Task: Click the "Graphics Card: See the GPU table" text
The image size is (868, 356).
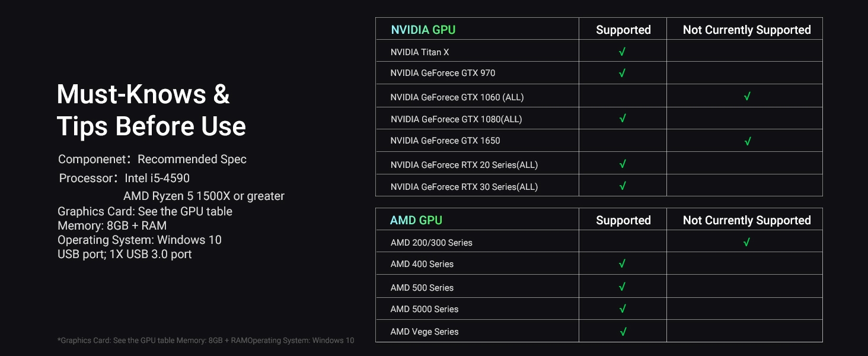Action: coord(145,211)
